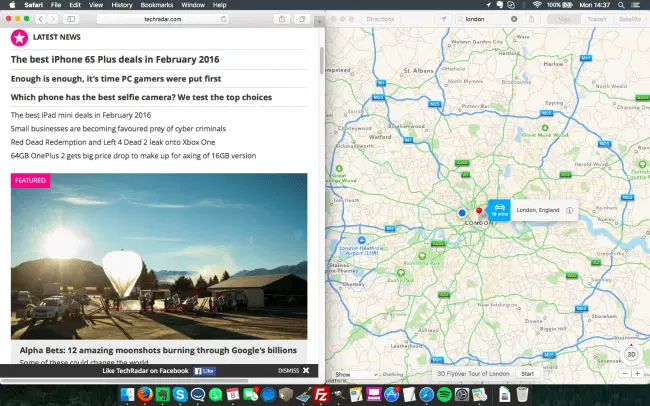Open the Trash in the Dock
The image size is (650, 406).
pyautogui.click(x=522, y=394)
